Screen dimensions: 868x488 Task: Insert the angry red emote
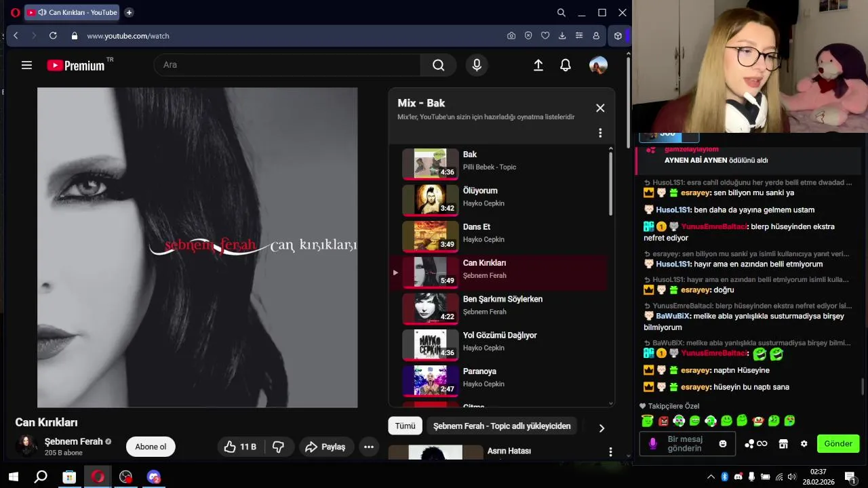663,421
